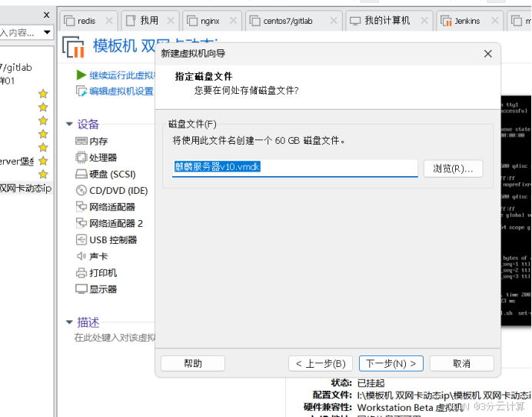Select USB 控制器 device text
Screen dimensions: 532x417
point(113,240)
